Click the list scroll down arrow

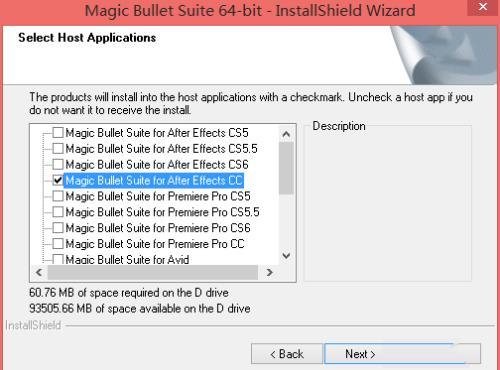point(286,256)
